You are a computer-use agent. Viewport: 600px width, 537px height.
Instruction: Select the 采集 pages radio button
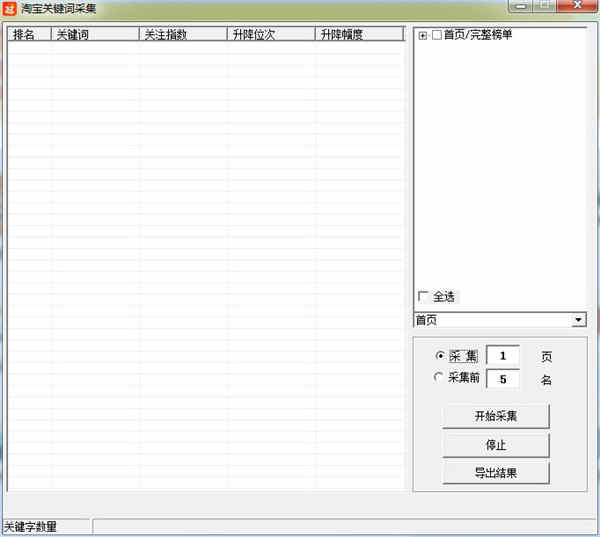440,356
